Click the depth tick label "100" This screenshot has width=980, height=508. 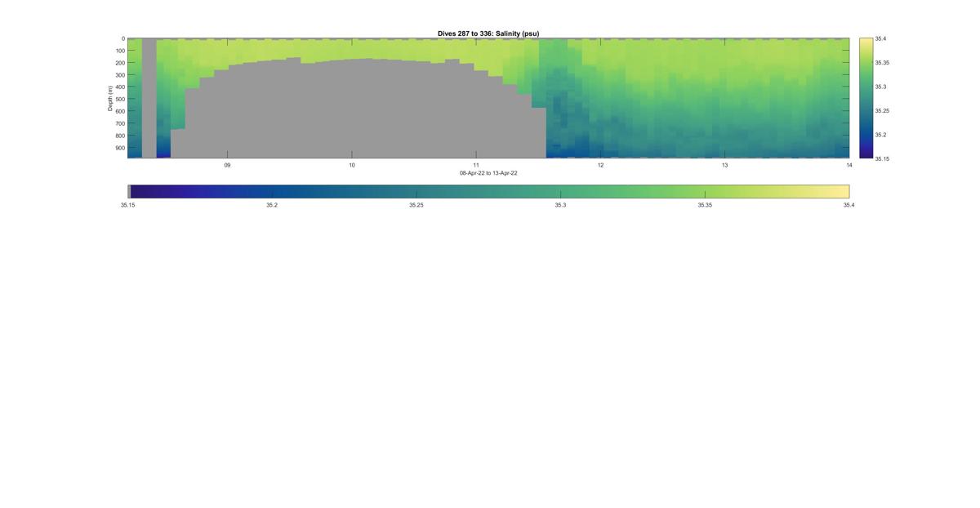tap(119, 51)
